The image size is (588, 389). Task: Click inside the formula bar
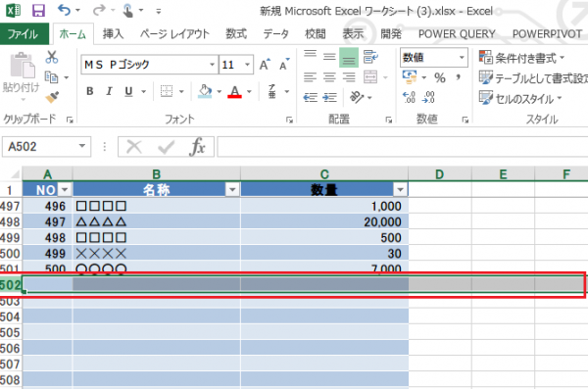[x=403, y=147]
